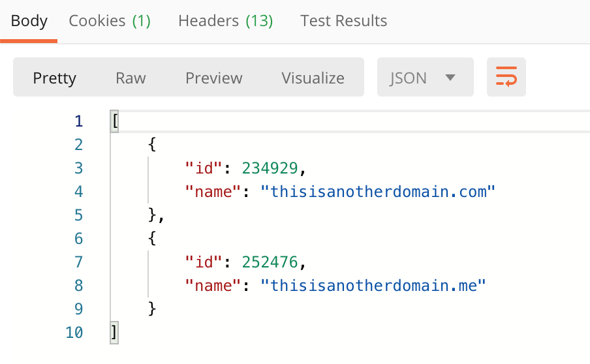Viewport: 590px width, 364px height.
Task: Click the opening bracket on line 1
Action: [x=114, y=121]
